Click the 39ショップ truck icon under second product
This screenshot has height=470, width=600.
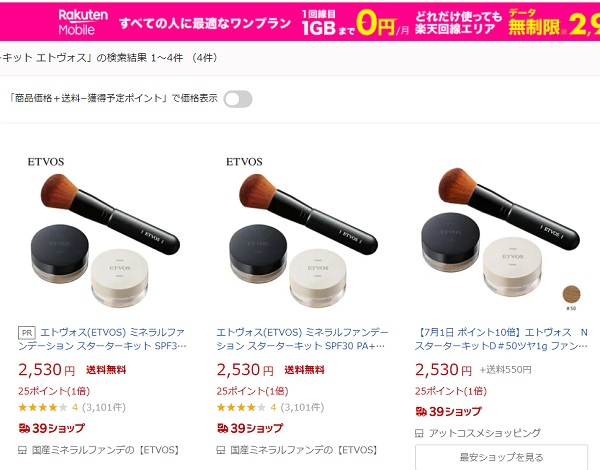[223, 428]
